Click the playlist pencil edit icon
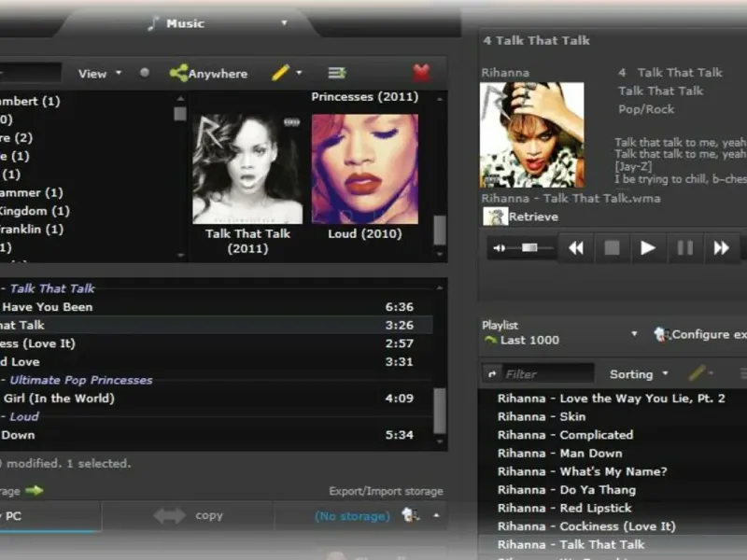Viewport: 747px width, 560px height. pyautogui.click(x=697, y=372)
